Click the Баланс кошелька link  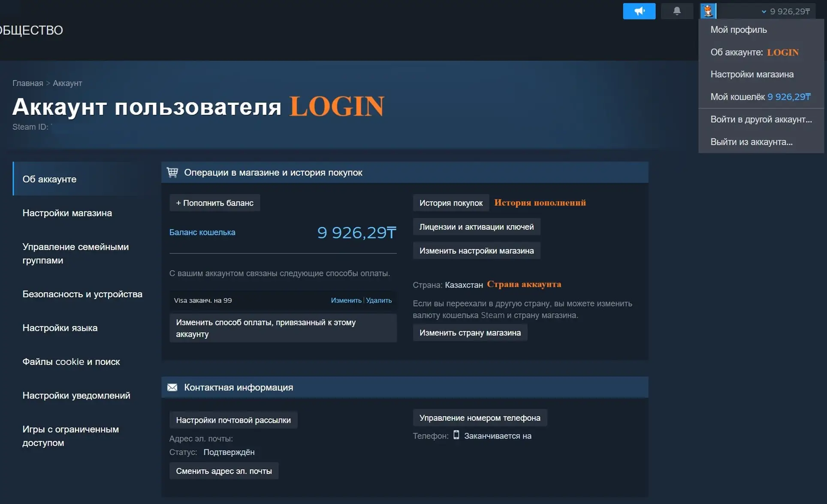point(202,232)
